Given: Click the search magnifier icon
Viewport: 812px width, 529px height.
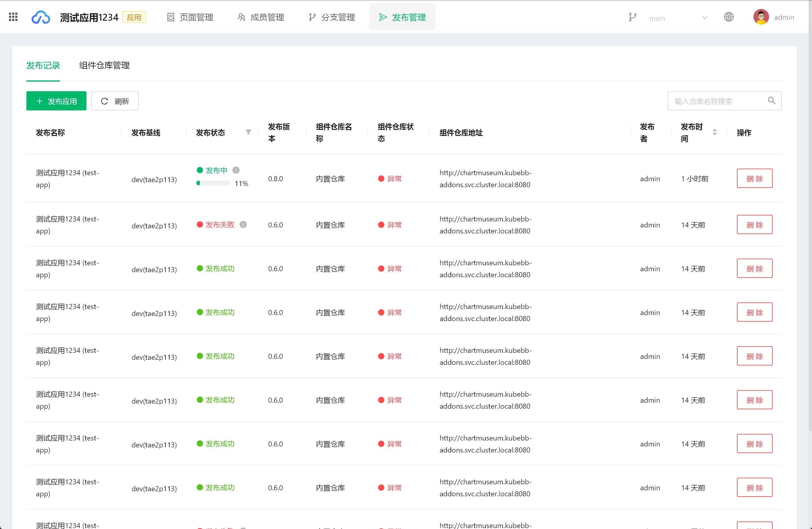Looking at the screenshot, I should pyautogui.click(x=771, y=101).
